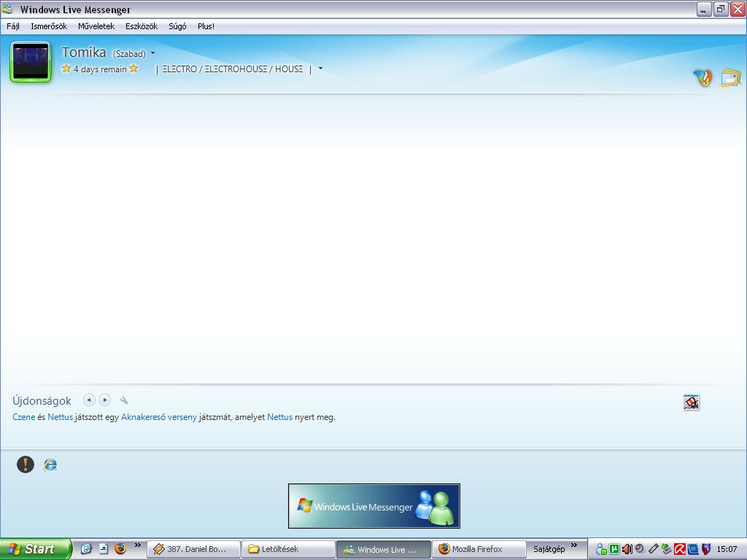This screenshot has height=560, width=747.
Task: Click the shield tray icon
Action: (706, 550)
